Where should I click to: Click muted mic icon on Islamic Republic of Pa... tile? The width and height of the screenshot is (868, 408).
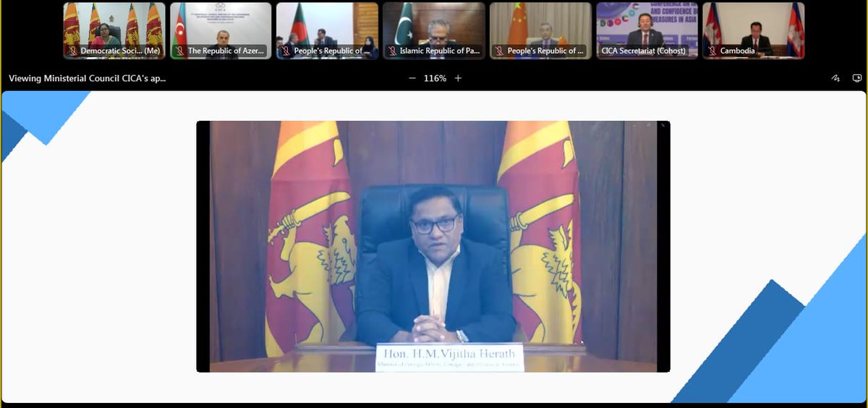click(392, 51)
